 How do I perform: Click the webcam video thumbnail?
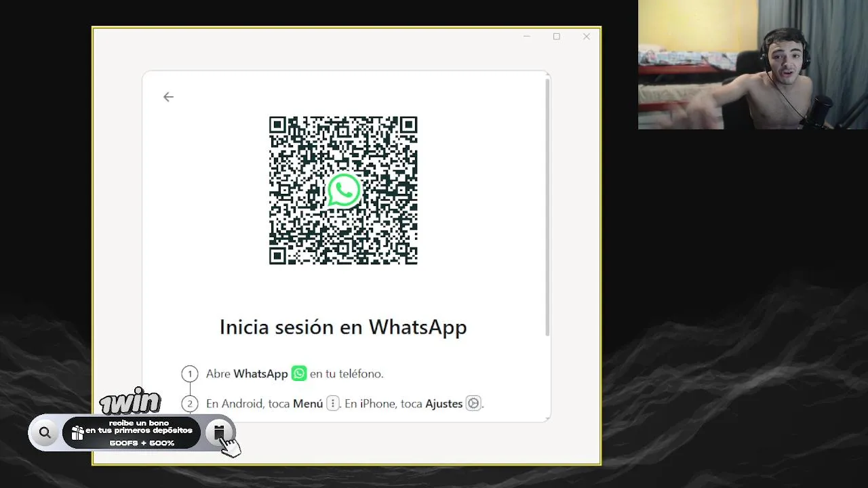753,64
